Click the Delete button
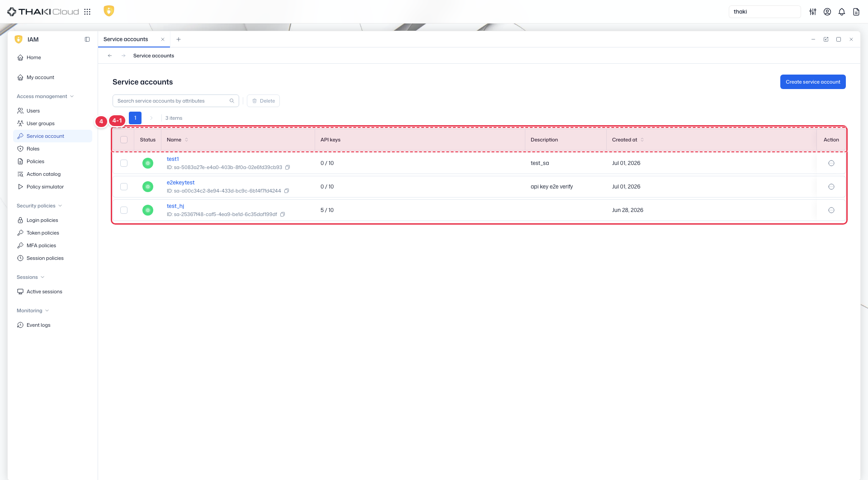Viewport: 868px width, 480px height. point(264,101)
